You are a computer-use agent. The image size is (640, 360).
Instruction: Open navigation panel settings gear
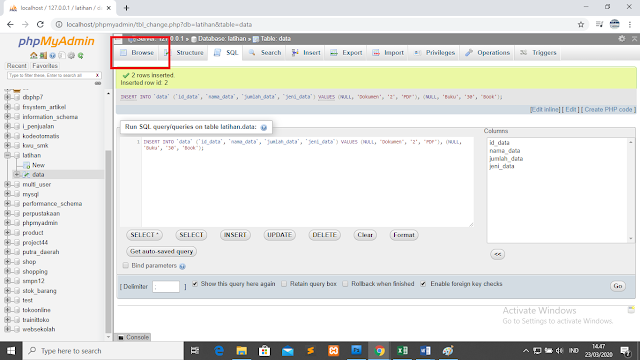click(71, 56)
